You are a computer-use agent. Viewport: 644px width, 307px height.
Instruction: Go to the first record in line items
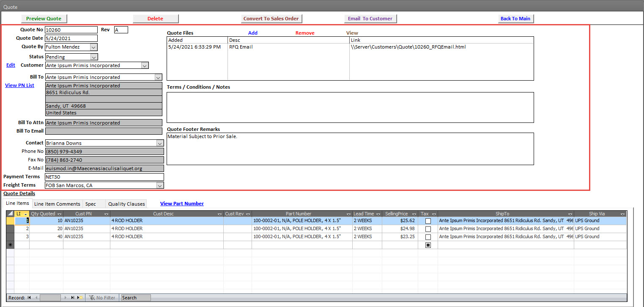pyautogui.click(x=29, y=298)
